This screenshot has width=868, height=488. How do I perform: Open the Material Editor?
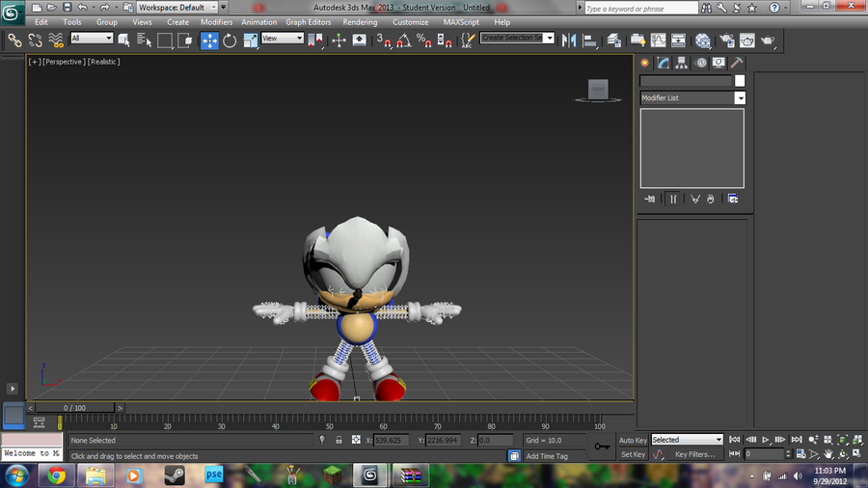[703, 41]
